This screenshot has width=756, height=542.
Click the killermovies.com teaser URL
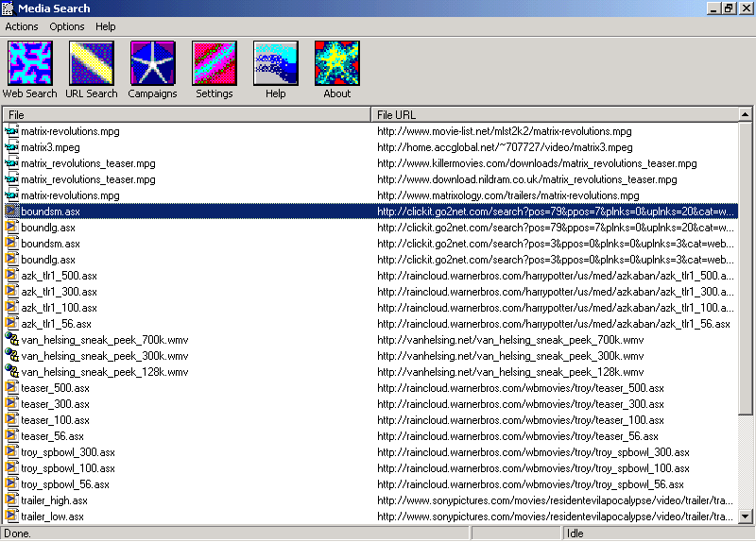[x=537, y=163]
